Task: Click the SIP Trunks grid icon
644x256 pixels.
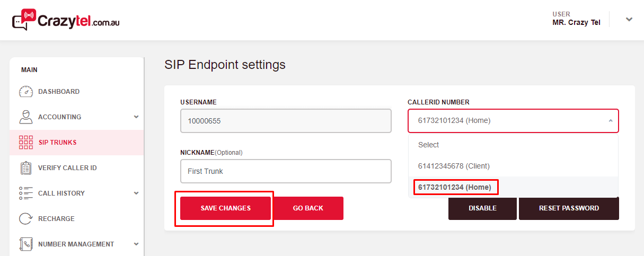Action: coord(26,143)
